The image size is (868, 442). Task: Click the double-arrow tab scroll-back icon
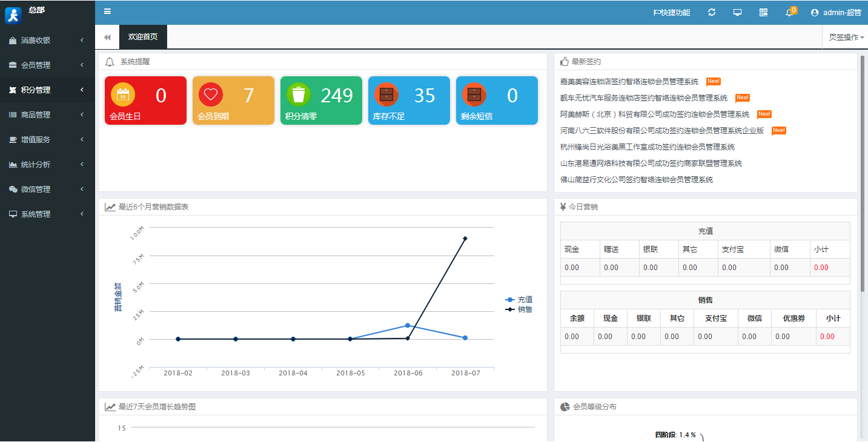point(107,37)
